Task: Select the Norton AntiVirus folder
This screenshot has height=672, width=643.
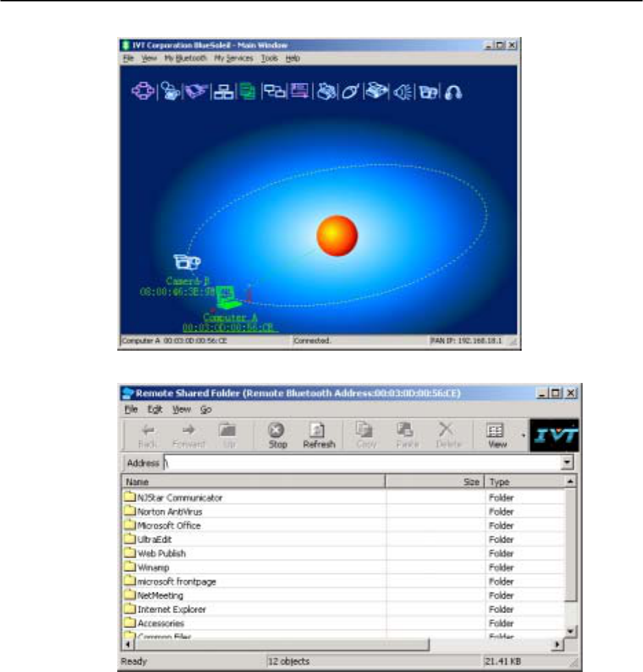Action: point(163,512)
